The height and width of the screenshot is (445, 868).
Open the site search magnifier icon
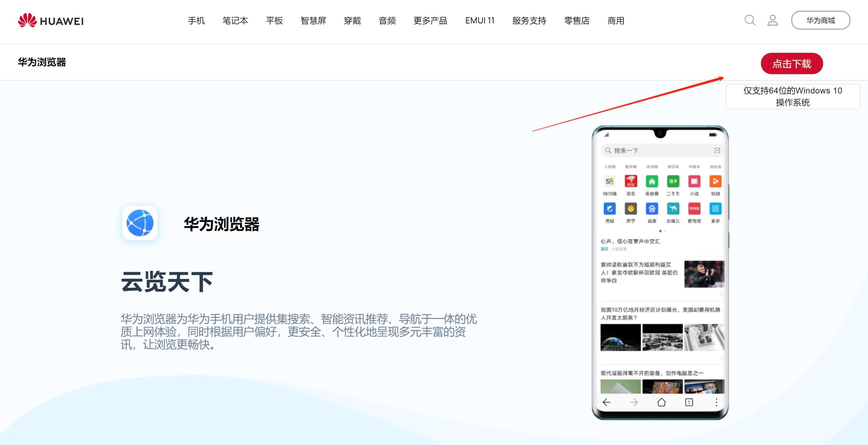(750, 20)
